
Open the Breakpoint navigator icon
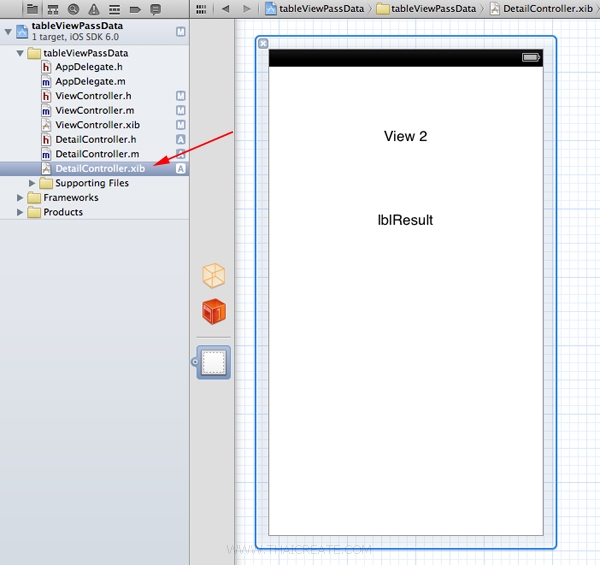(x=135, y=9)
